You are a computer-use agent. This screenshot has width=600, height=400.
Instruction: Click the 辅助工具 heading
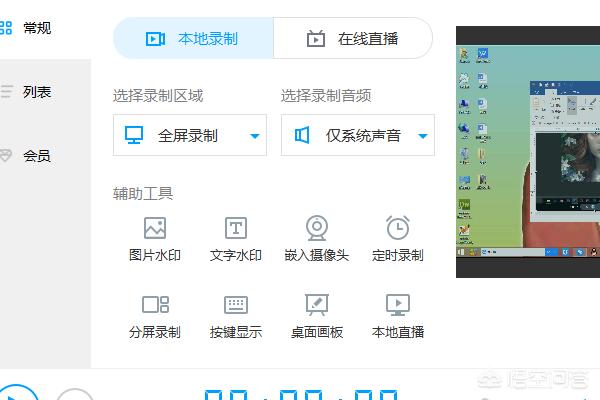pyautogui.click(x=143, y=194)
